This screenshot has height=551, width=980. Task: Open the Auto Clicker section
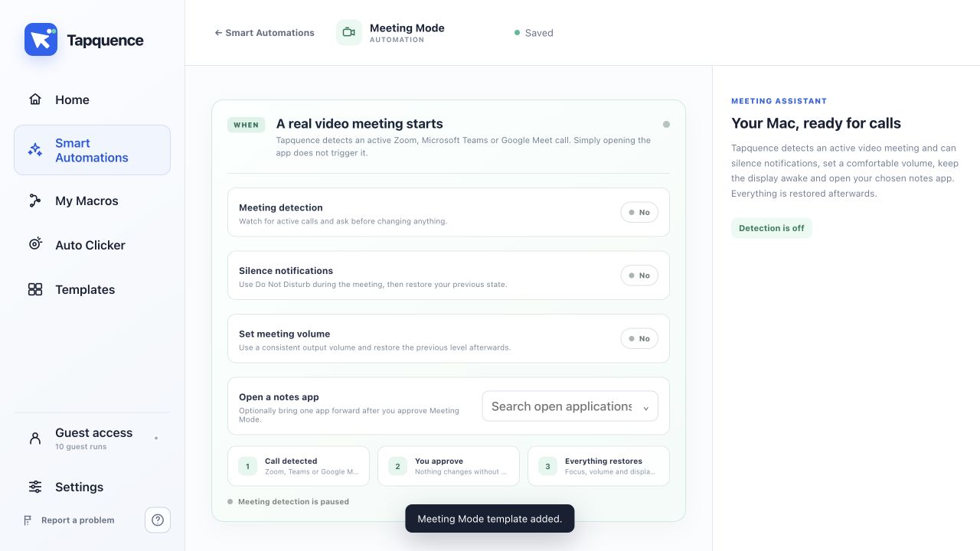(92, 245)
